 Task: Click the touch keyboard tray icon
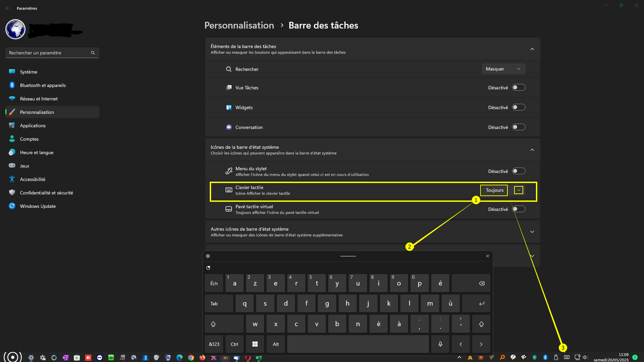pyautogui.click(x=567, y=357)
